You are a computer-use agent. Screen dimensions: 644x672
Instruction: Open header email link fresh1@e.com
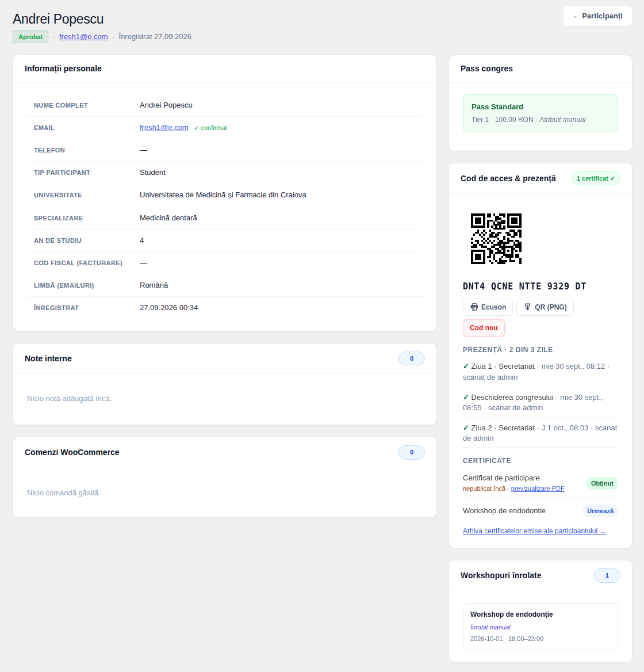coord(83,37)
